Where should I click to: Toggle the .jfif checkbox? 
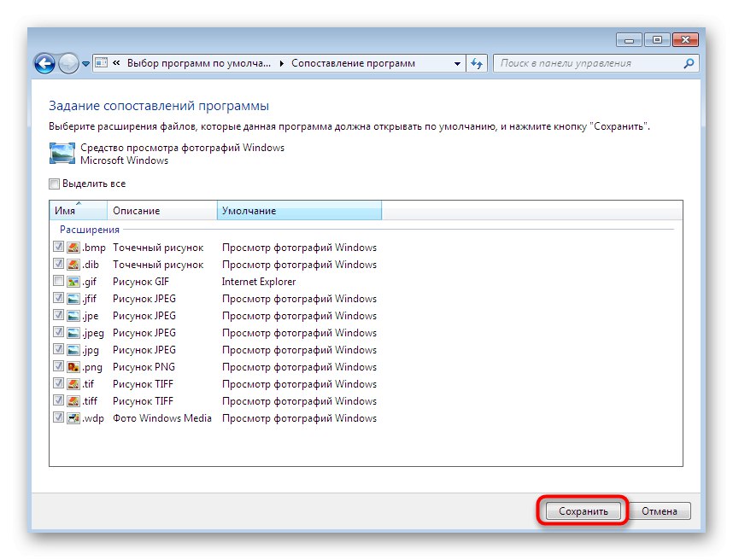pyautogui.click(x=58, y=298)
